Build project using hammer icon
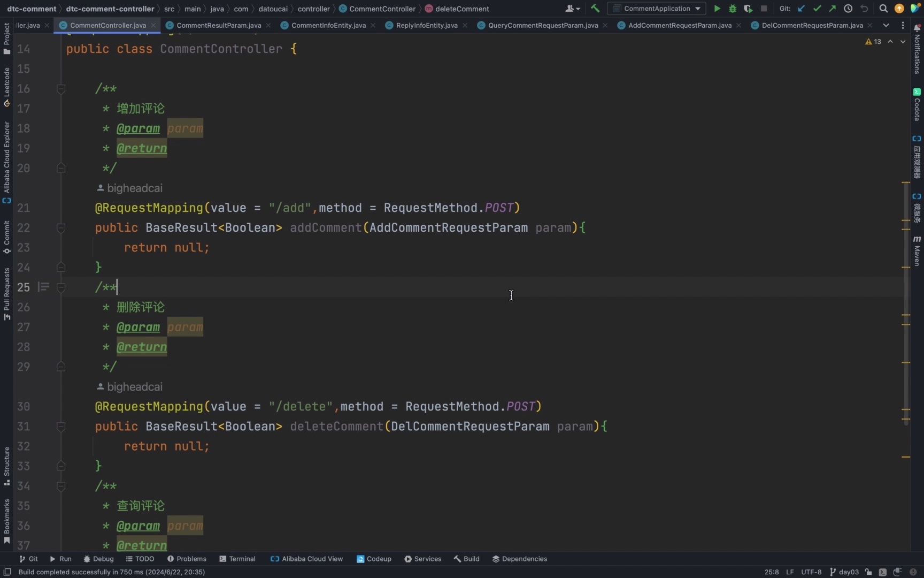The height and width of the screenshot is (578, 924). pos(595,9)
